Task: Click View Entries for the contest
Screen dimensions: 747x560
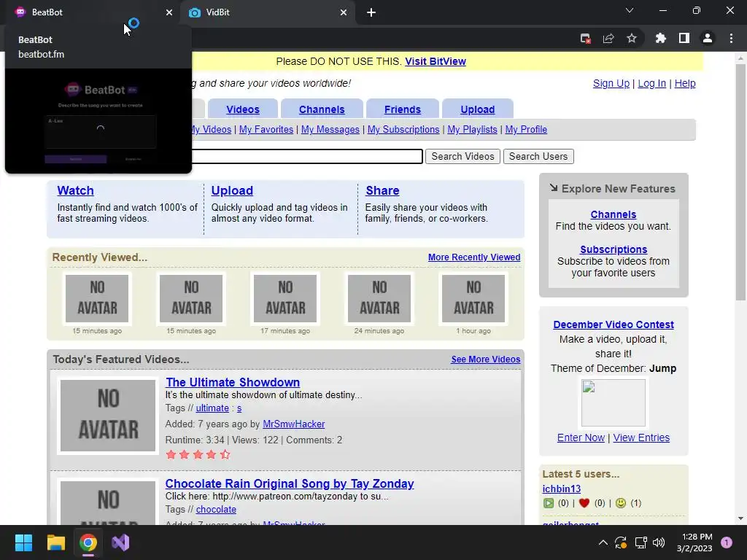Action: pyautogui.click(x=641, y=437)
